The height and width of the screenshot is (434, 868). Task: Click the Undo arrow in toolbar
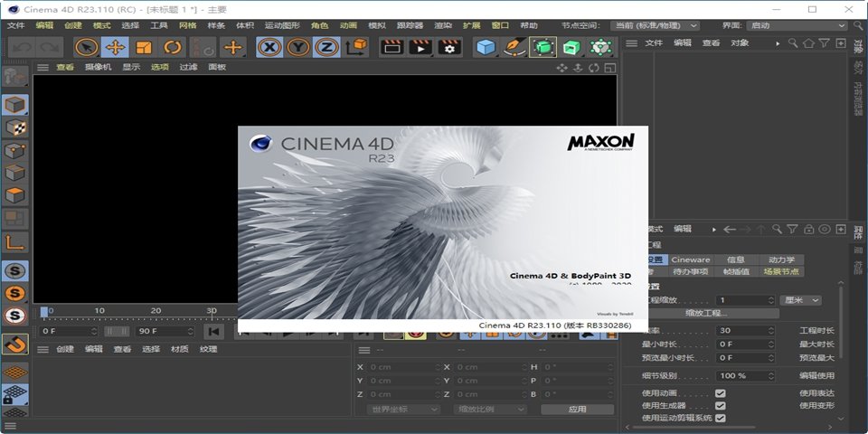point(22,48)
